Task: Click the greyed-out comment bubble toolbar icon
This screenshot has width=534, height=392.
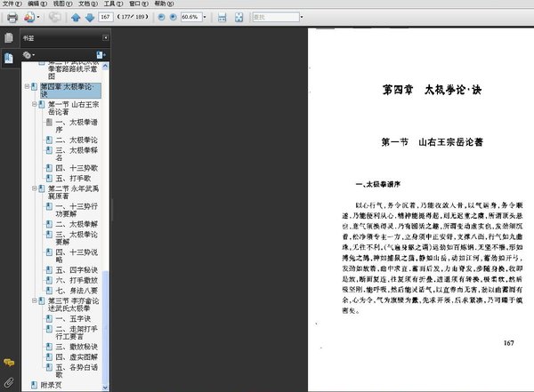Action: point(54,17)
